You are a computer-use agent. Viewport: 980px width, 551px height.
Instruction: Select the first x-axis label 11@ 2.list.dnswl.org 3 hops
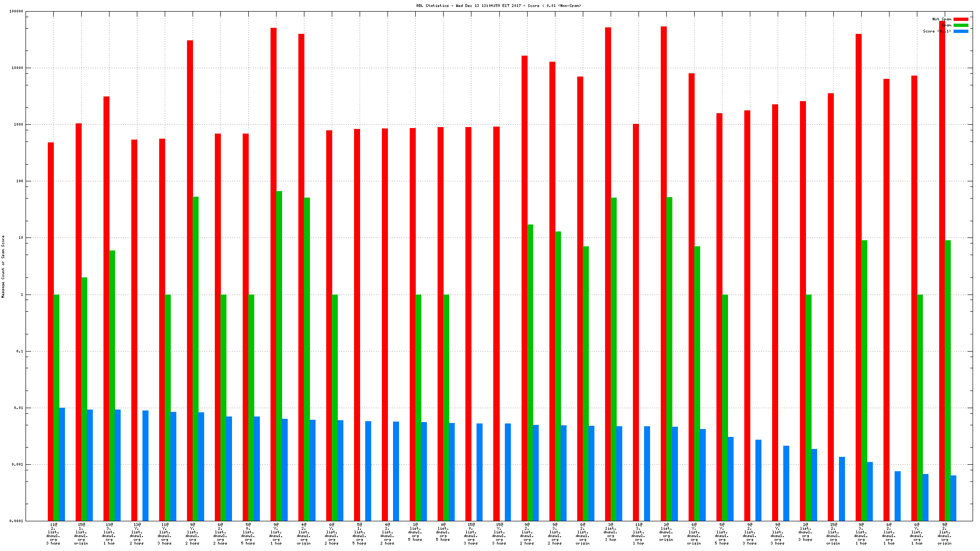53,533
